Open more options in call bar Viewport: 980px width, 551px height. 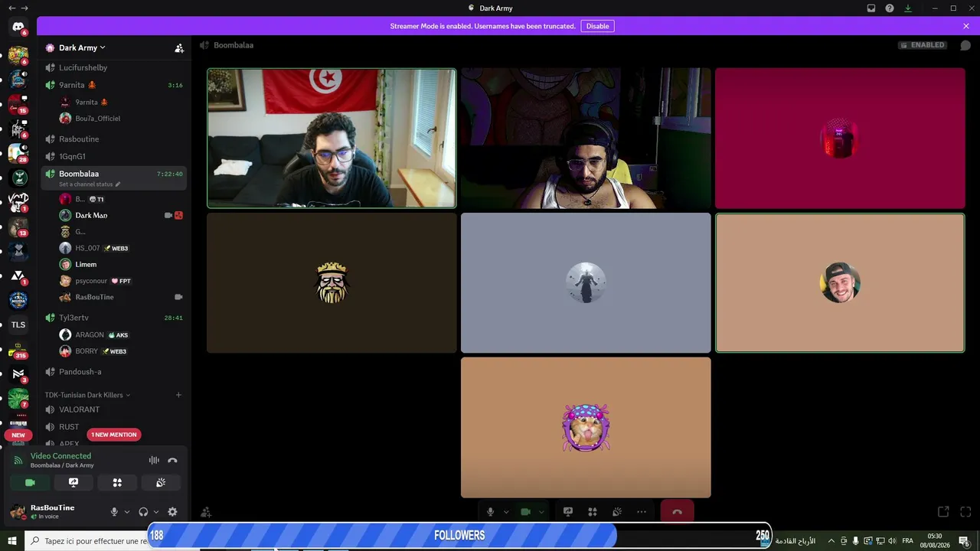click(642, 512)
